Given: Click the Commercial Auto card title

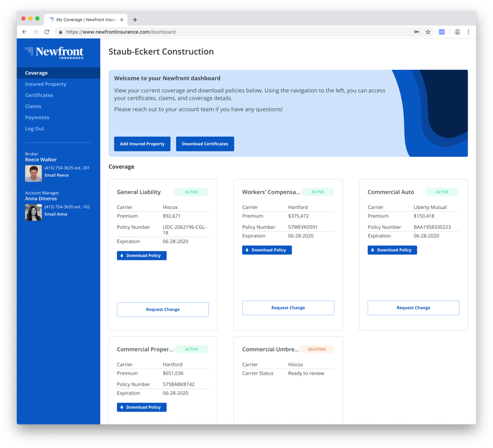Looking at the screenshot, I should (391, 192).
